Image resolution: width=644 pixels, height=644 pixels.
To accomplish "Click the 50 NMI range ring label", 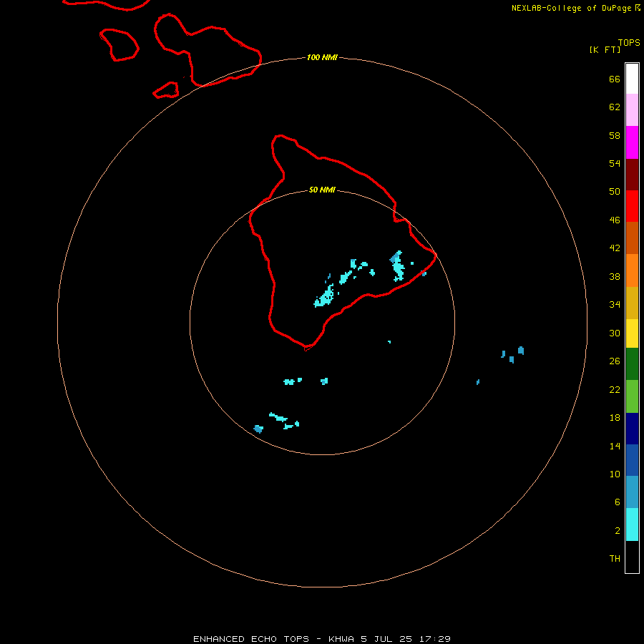I will tap(323, 190).
